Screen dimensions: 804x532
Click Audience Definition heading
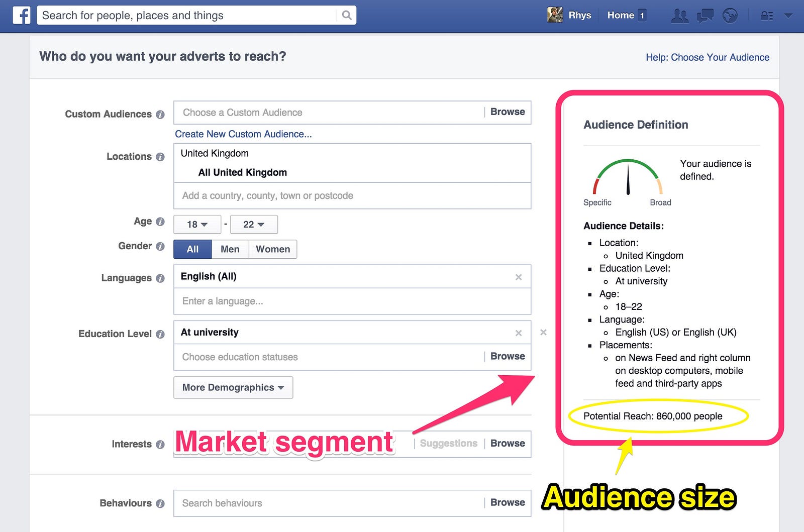pos(636,125)
